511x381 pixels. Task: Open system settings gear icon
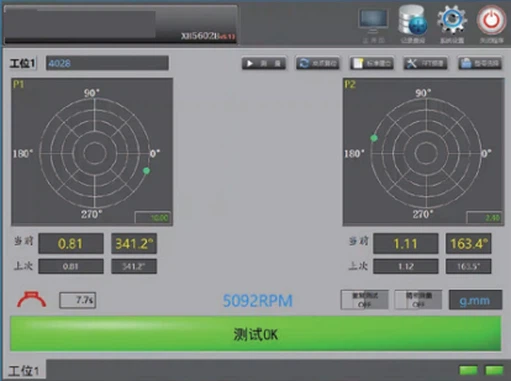click(x=452, y=20)
